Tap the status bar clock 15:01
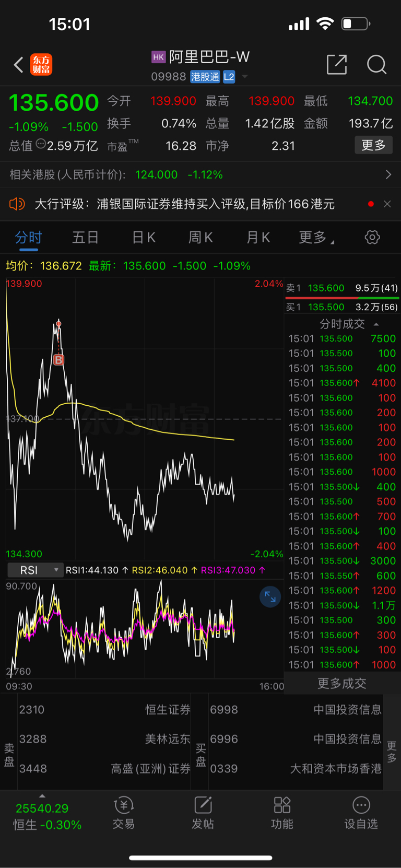The height and width of the screenshot is (868, 401). [x=69, y=24]
